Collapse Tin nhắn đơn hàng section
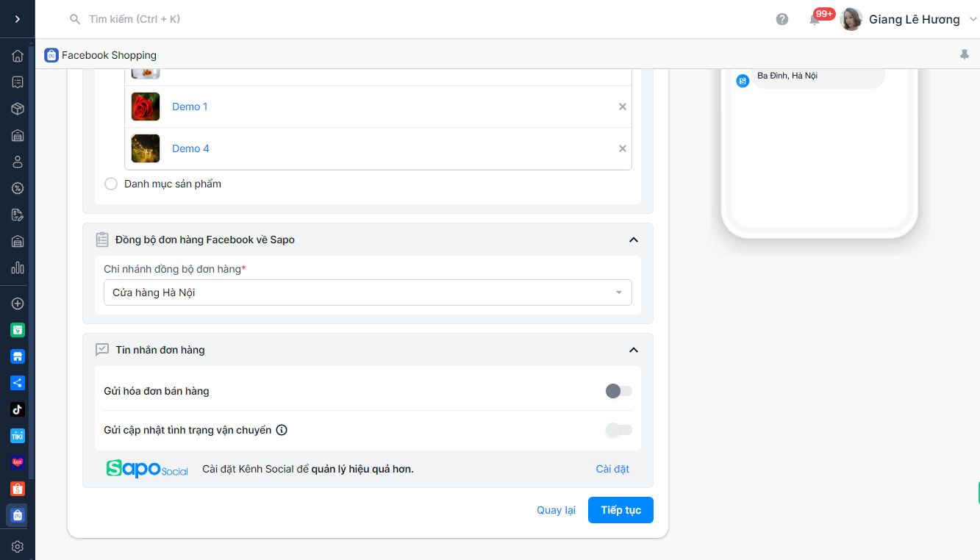 pyautogui.click(x=634, y=350)
